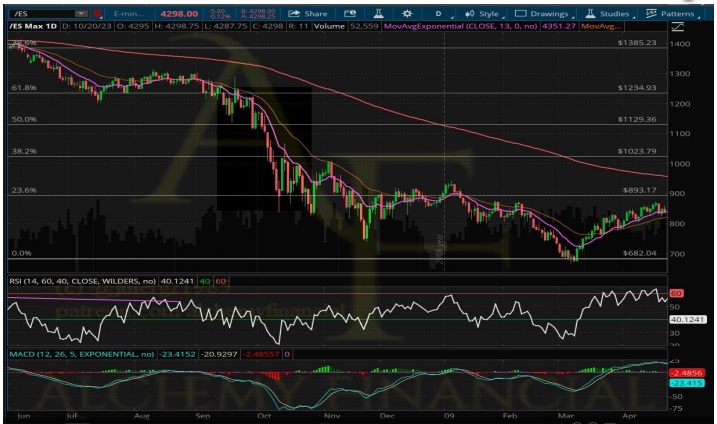
Task: Click the high value H: 4298.75
Action: 177,26
